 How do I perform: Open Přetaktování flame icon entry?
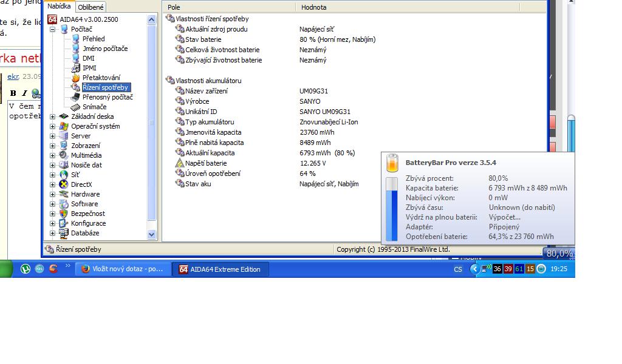[x=76, y=78]
